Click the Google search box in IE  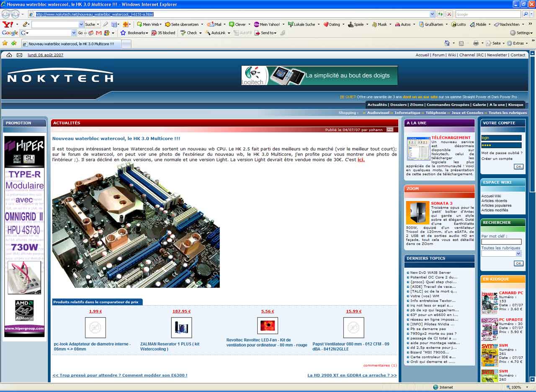pos(489,14)
